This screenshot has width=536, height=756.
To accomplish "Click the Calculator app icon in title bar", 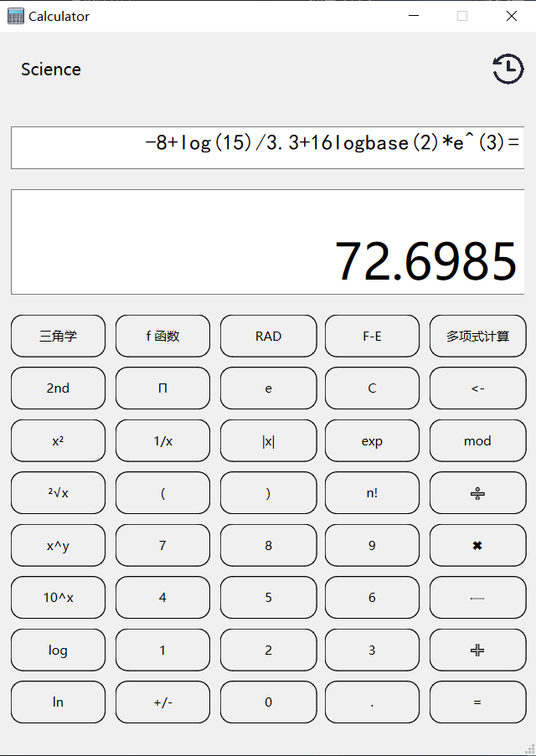I will 15,17.
